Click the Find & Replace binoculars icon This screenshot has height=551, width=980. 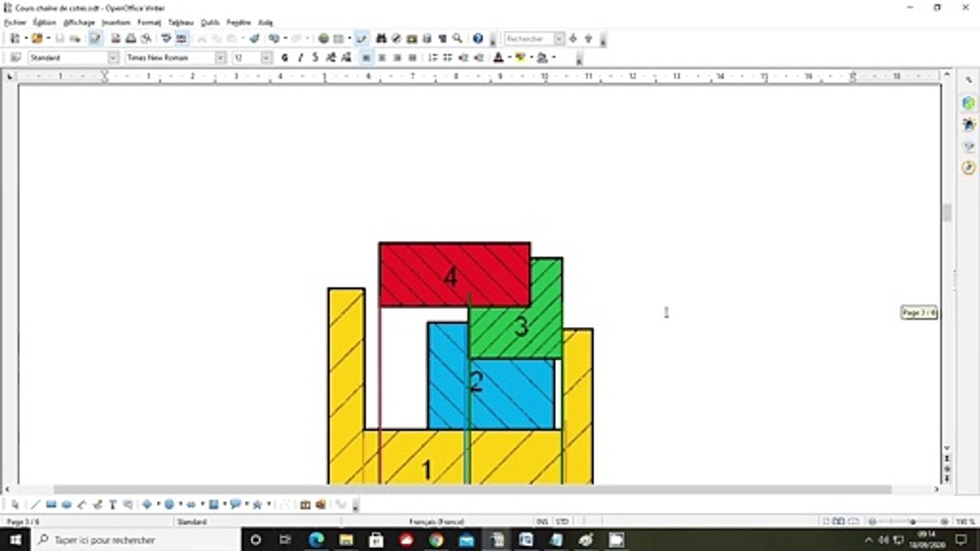(x=381, y=38)
